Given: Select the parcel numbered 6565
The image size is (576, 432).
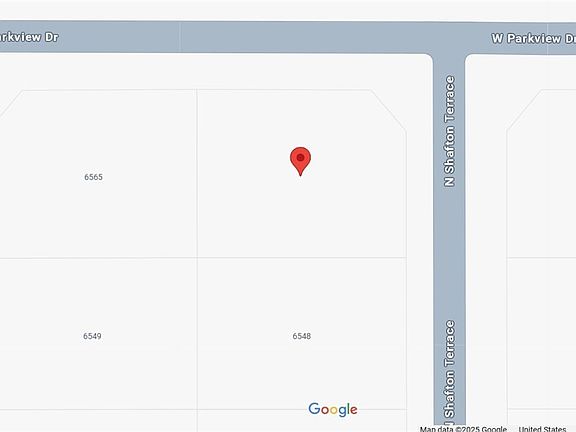Looking at the screenshot, I should 93,177.
